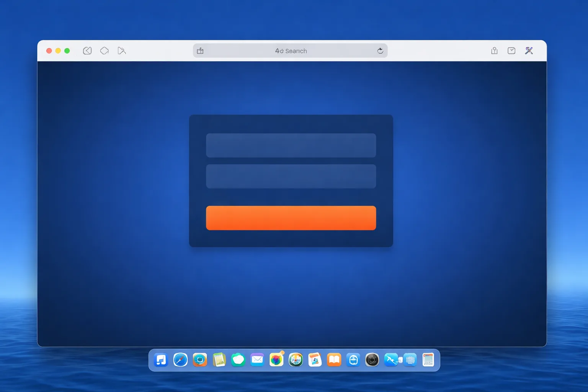588x392 pixels.
Task: Click the Search address bar field
Action: click(x=290, y=51)
